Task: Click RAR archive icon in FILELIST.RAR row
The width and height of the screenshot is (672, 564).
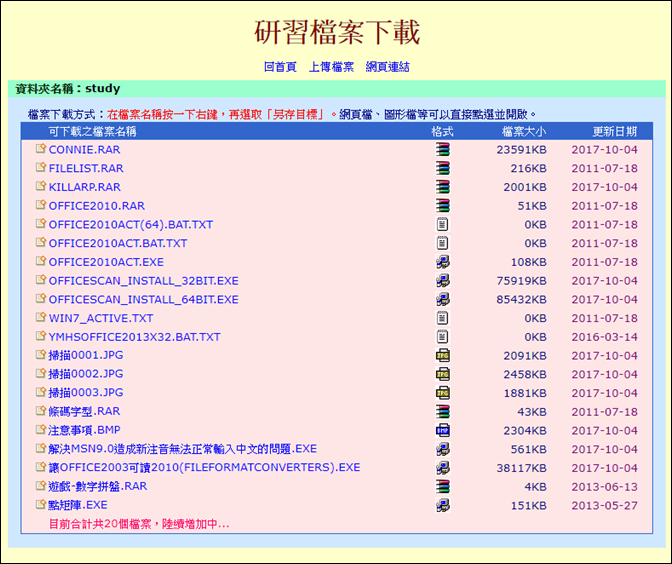Action: pos(443,168)
